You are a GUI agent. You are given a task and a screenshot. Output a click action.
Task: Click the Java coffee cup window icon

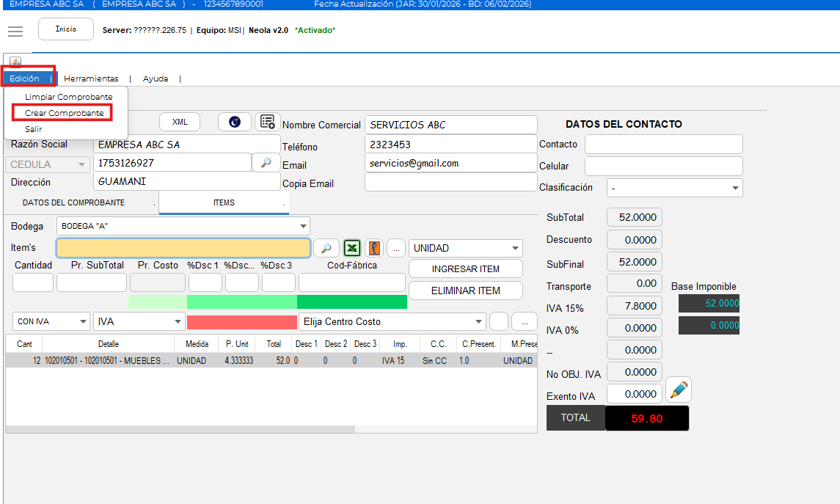tap(15, 62)
